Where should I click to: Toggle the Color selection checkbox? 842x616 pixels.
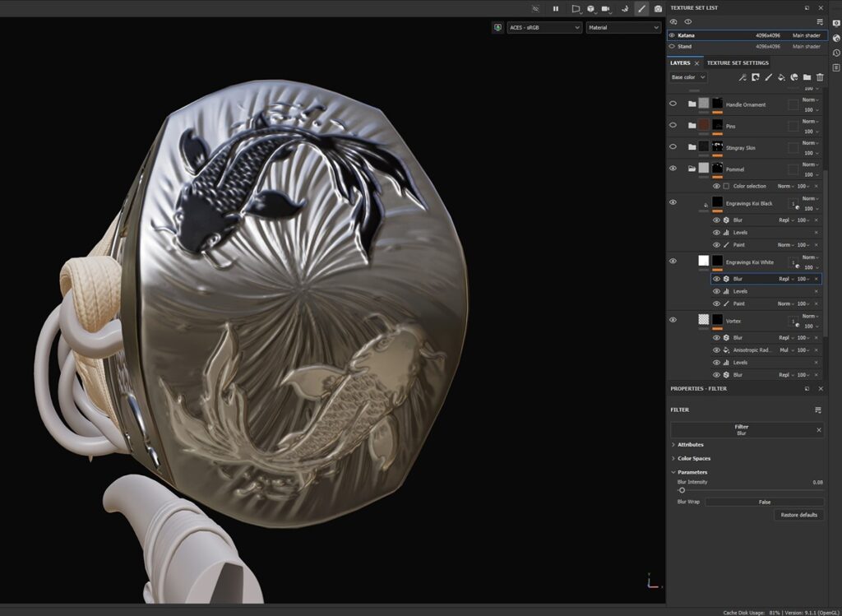[726, 186]
